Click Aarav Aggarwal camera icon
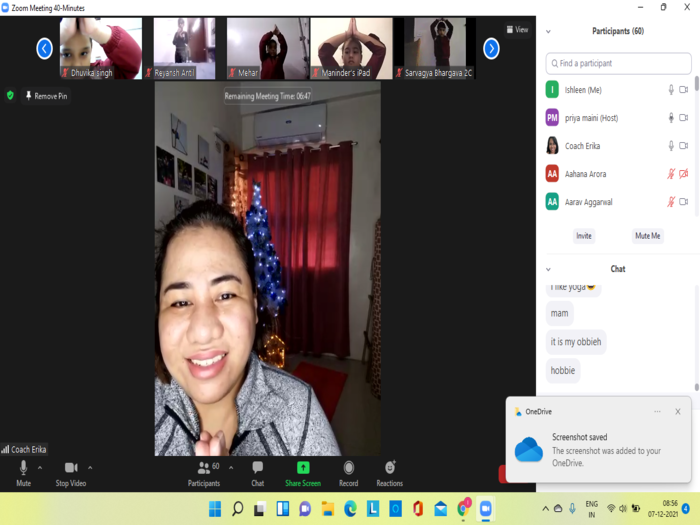The image size is (700, 525). [x=683, y=202]
